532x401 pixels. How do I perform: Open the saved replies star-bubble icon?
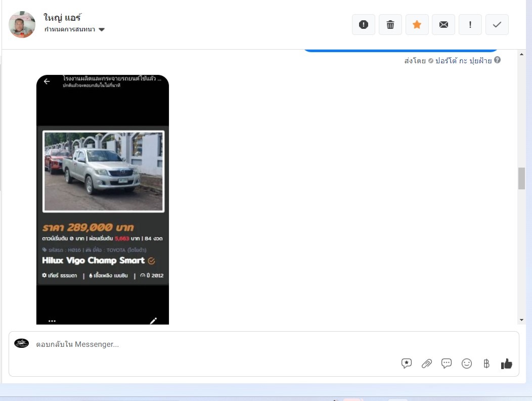click(x=407, y=364)
